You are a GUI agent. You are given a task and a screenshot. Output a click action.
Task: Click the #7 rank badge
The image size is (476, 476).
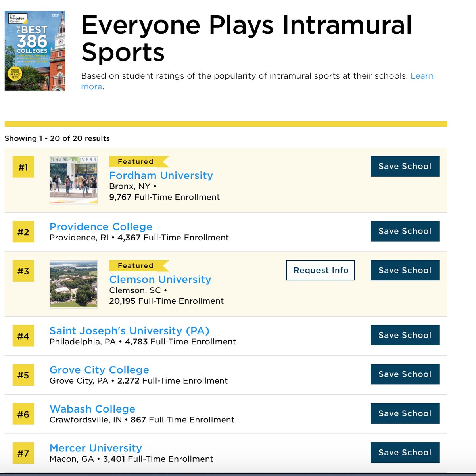pos(23,453)
